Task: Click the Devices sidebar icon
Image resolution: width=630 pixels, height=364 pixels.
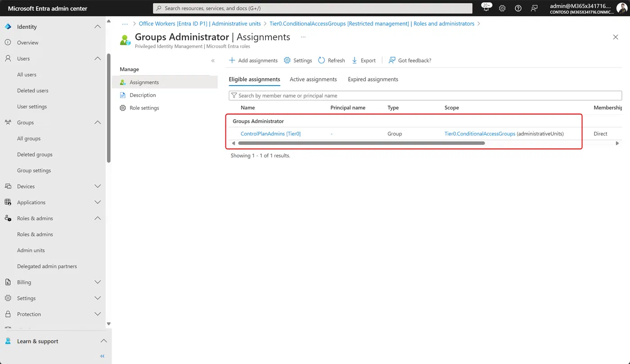Action: click(8, 186)
